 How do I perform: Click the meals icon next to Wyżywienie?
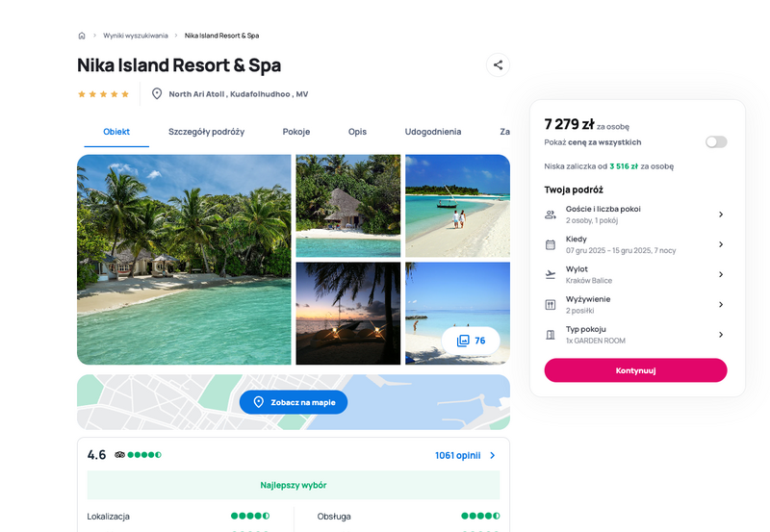(551, 305)
